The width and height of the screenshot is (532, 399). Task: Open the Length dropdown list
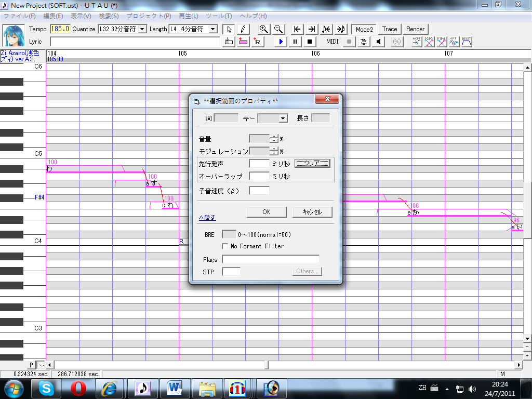click(x=212, y=29)
